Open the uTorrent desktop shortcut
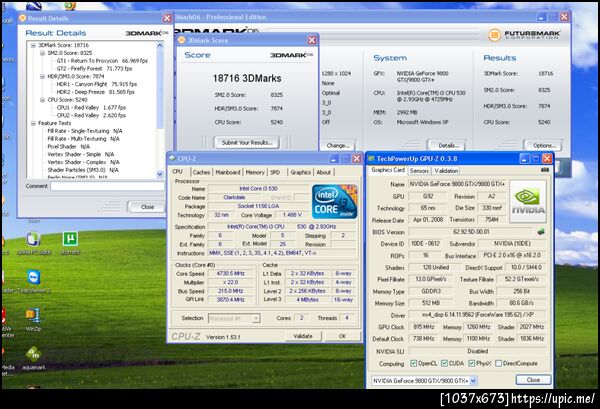This screenshot has width=600, height=409. tap(70, 240)
